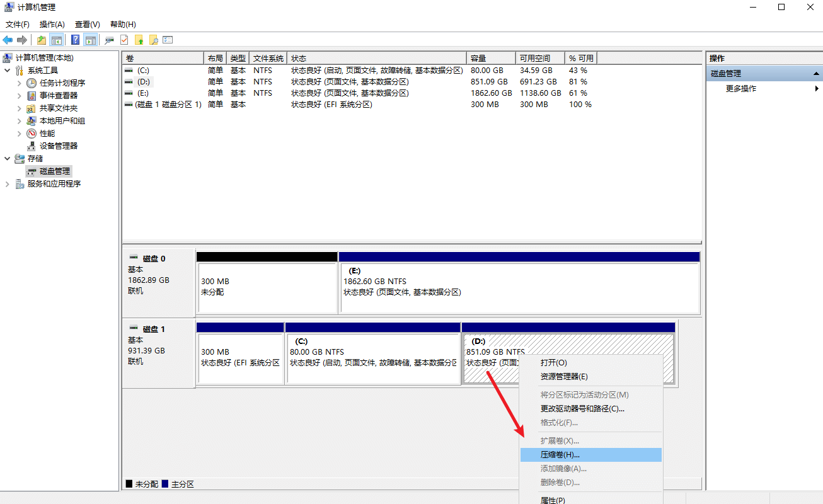
Task: Collapse the 系统工具 tree node
Action: pyautogui.click(x=7, y=71)
